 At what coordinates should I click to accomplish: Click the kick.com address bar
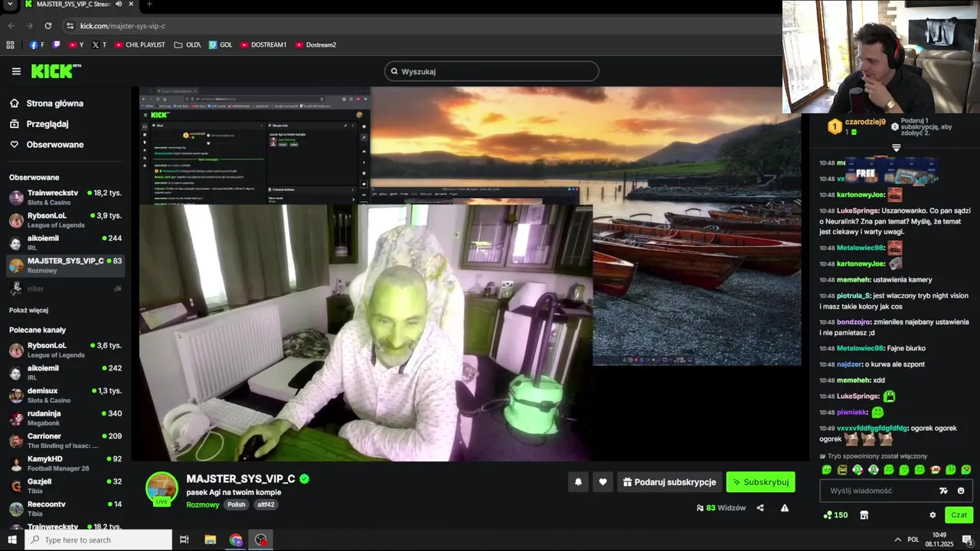coord(421,25)
